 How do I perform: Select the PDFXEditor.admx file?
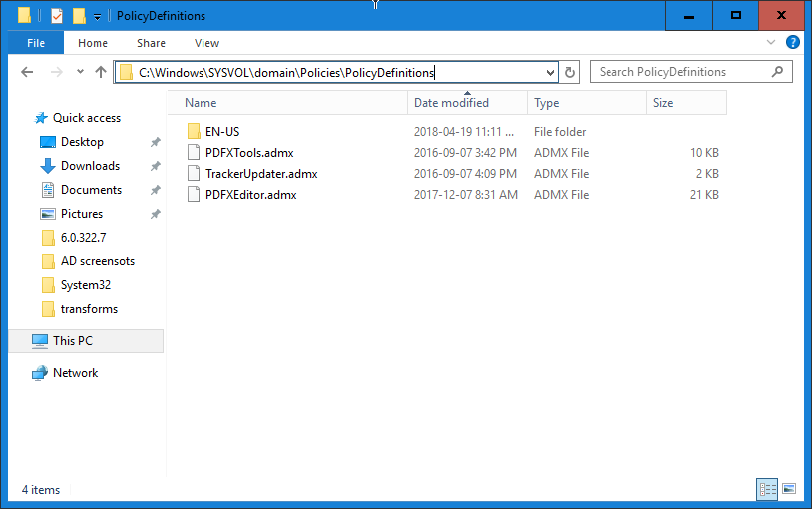[250, 195]
